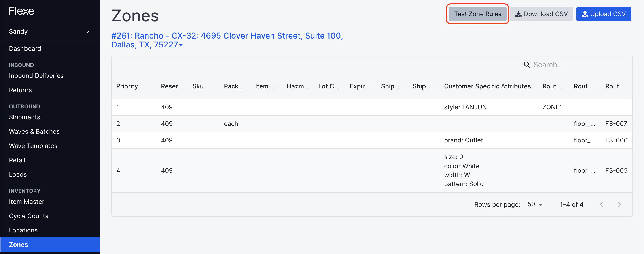Open the warehouse #261 Rancho selector
Image resolution: width=644 pixels, height=254 pixels.
227,40
